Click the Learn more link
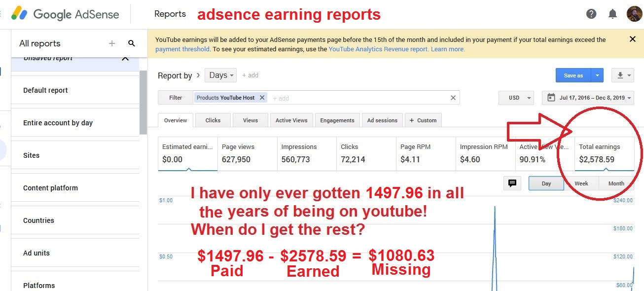Screen dimensions: 644x291 click(x=448, y=49)
